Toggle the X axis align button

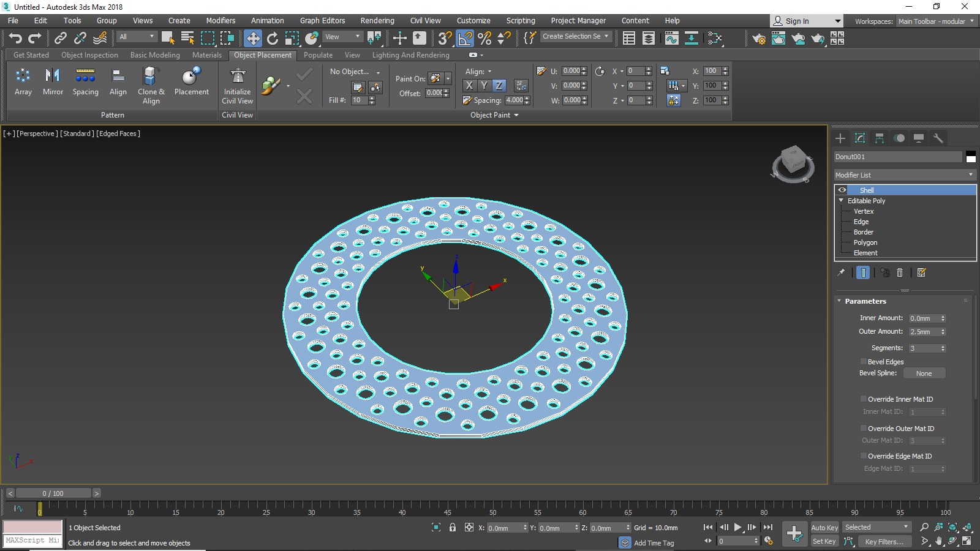click(469, 86)
